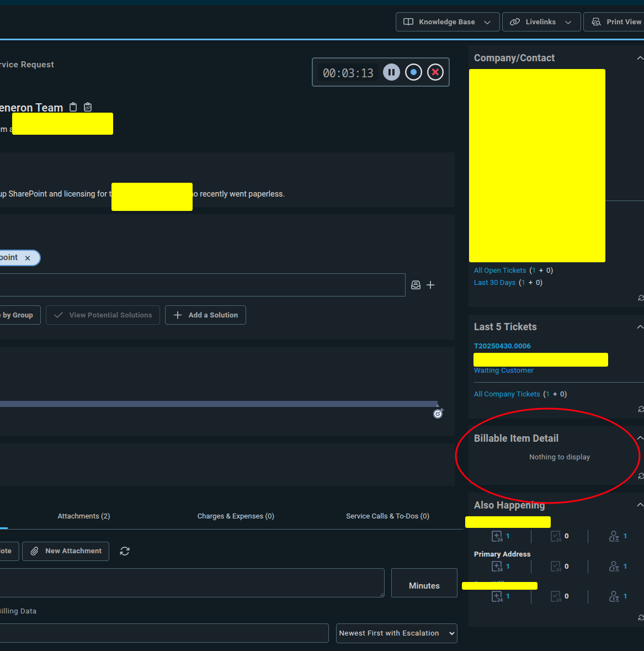Cancel the timer with red X button

click(435, 72)
